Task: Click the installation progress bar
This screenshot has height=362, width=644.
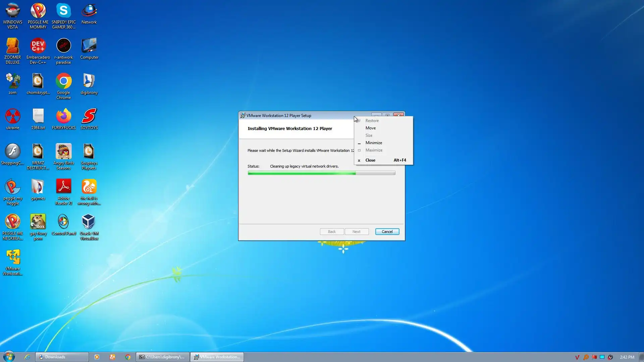Action: click(x=321, y=173)
